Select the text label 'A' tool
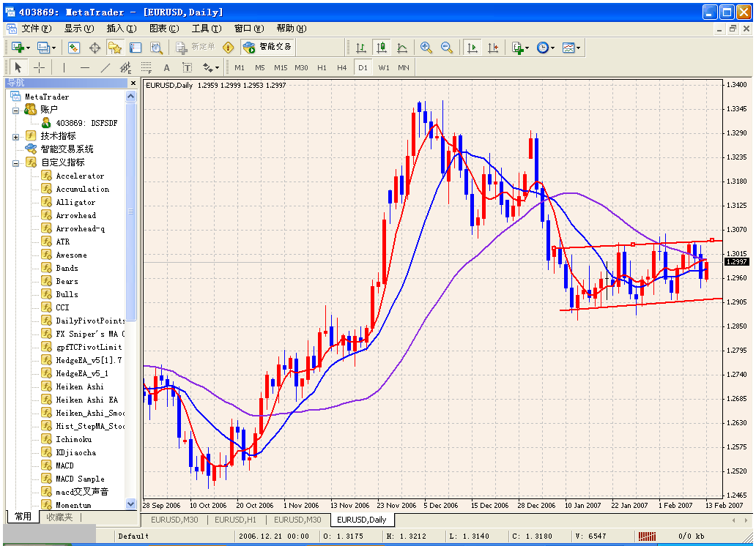Image resolution: width=756 pixels, height=546 pixels. tap(166, 67)
